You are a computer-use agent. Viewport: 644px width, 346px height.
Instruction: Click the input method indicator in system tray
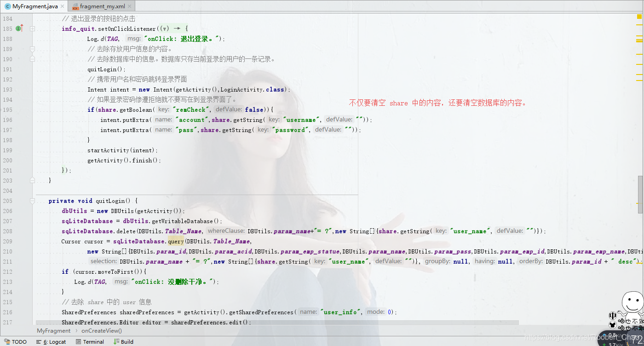(x=612, y=316)
